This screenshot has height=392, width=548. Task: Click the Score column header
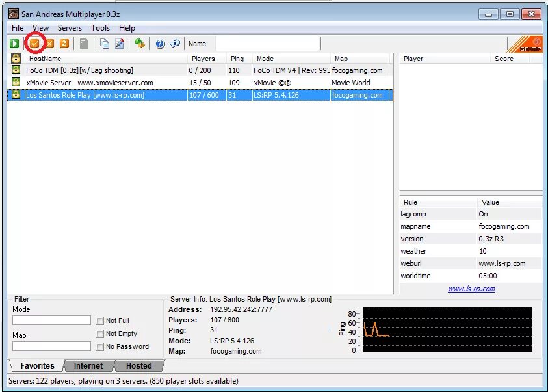510,59
